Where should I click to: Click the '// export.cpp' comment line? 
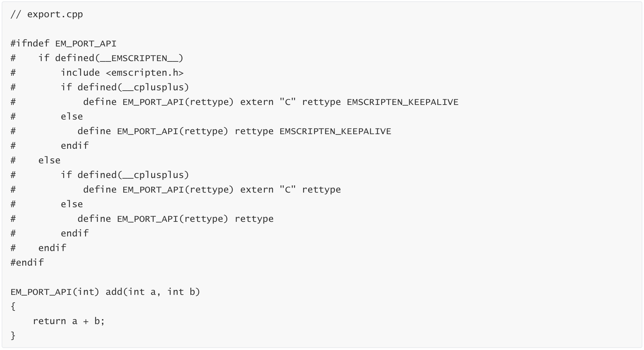47,14
